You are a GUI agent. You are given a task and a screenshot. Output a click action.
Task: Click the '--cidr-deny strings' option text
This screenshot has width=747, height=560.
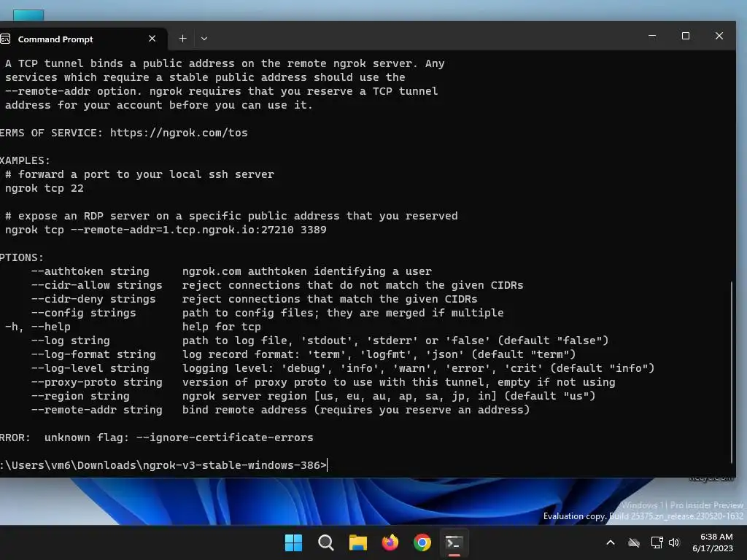point(93,298)
